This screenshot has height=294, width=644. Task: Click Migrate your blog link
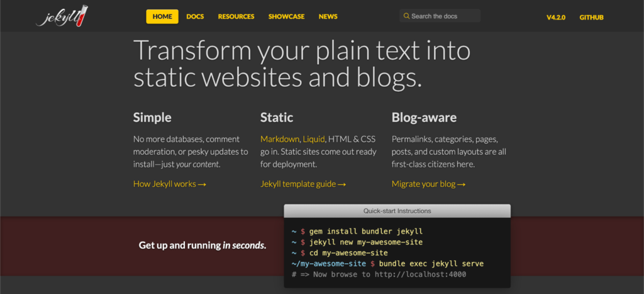coord(428,184)
